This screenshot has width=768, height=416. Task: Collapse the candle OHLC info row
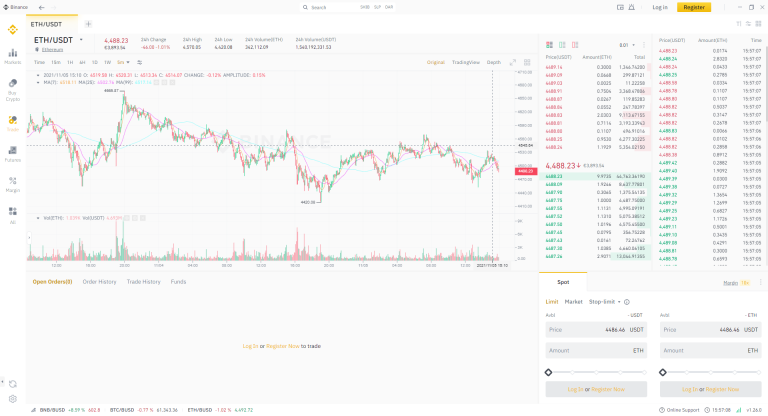tap(38, 75)
